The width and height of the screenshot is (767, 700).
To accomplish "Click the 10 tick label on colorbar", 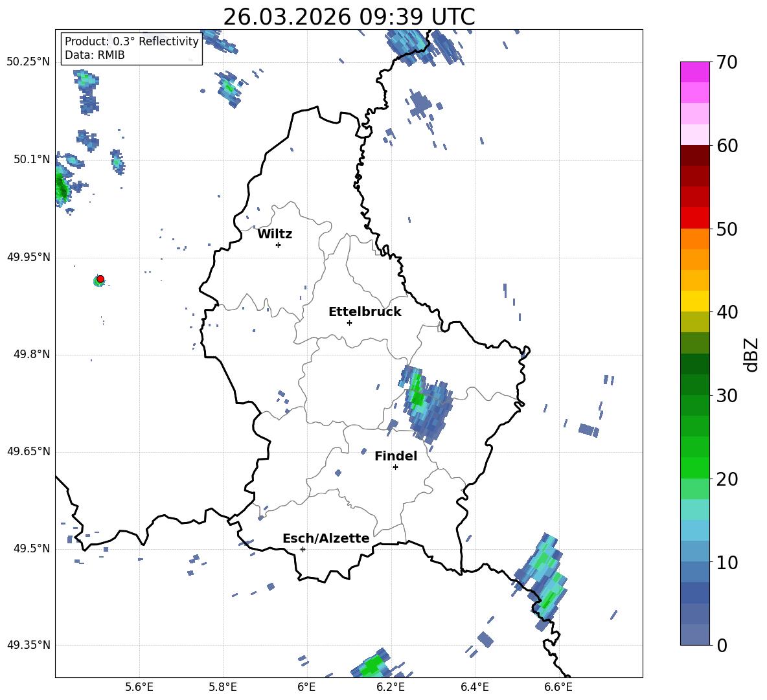I will [727, 562].
